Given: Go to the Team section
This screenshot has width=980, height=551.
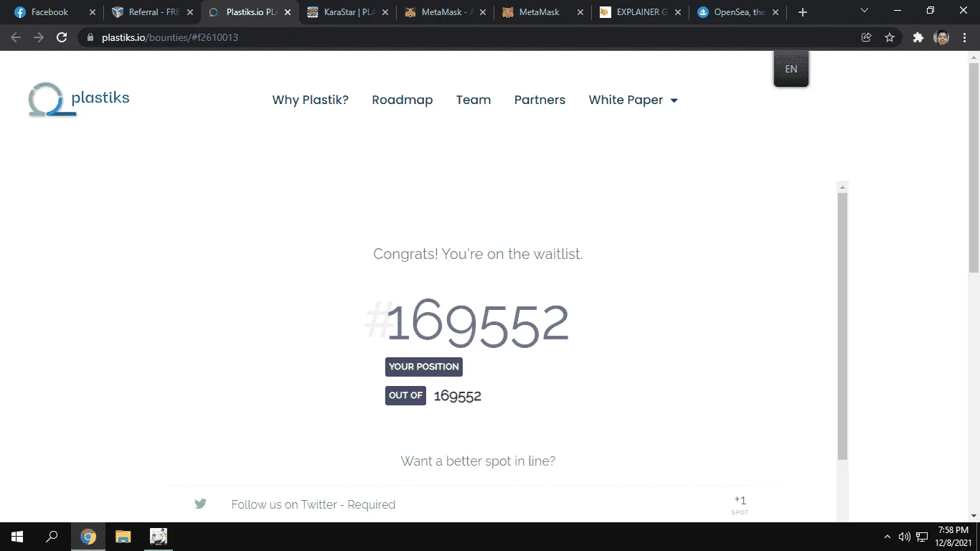Looking at the screenshot, I should coord(473,100).
